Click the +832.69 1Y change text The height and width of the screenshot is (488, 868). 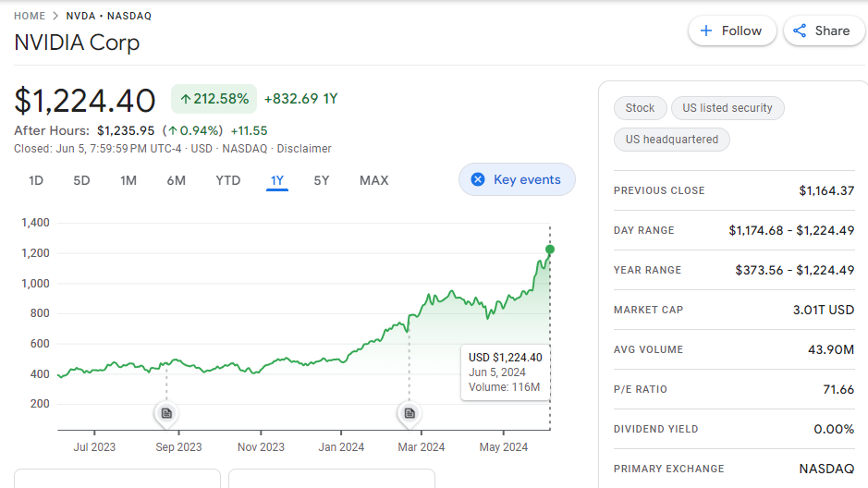(x=301, y=99)
